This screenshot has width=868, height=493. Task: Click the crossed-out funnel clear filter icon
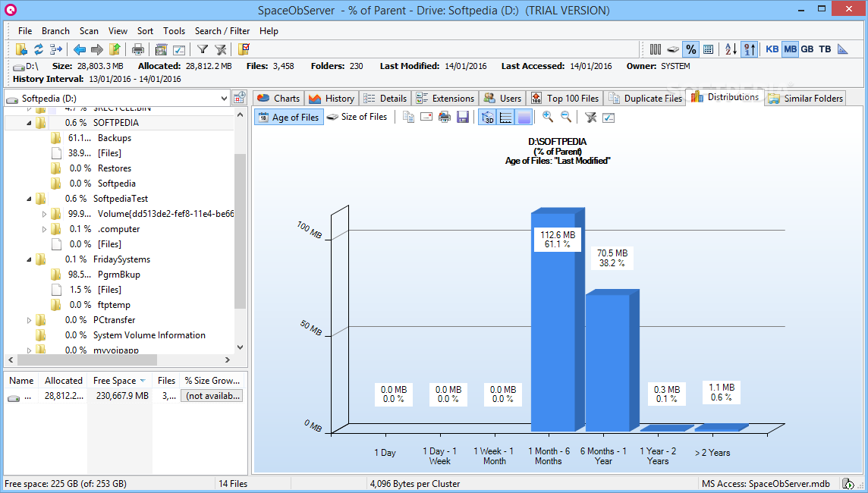point(220,49)
